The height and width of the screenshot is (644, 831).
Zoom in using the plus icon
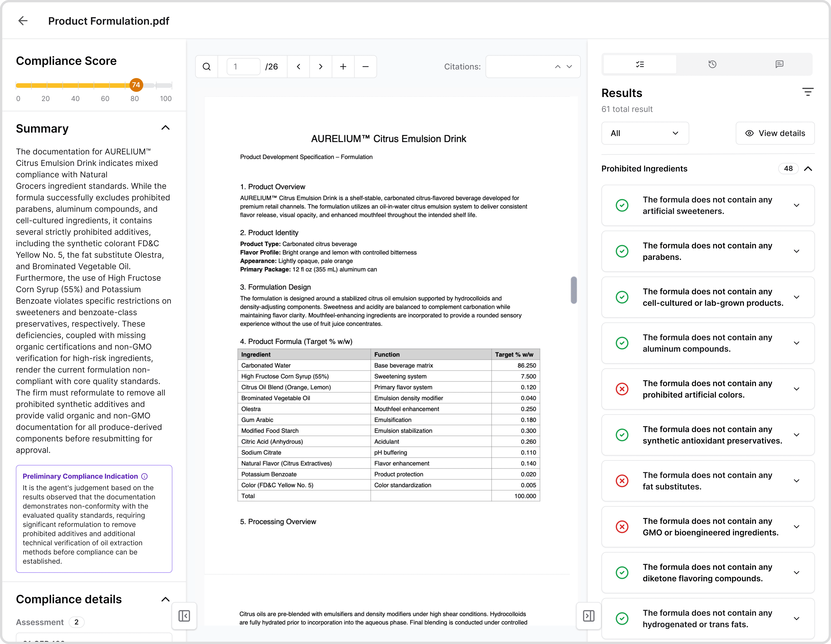[343, 66]
